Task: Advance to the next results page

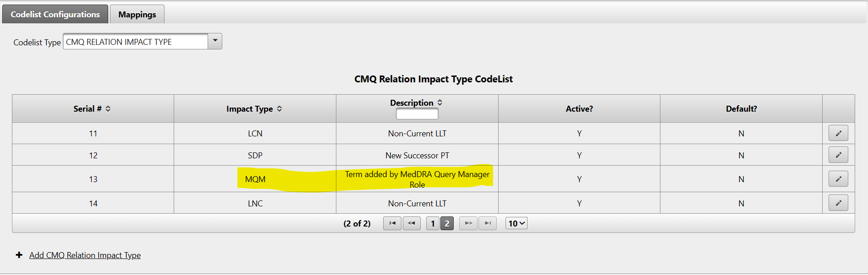Action: point(468,223)
